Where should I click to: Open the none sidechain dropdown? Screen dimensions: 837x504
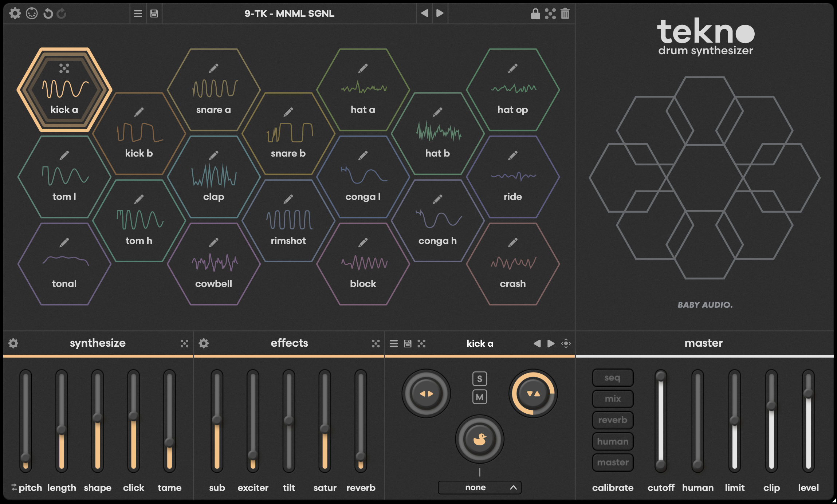(x=479, y=487)
